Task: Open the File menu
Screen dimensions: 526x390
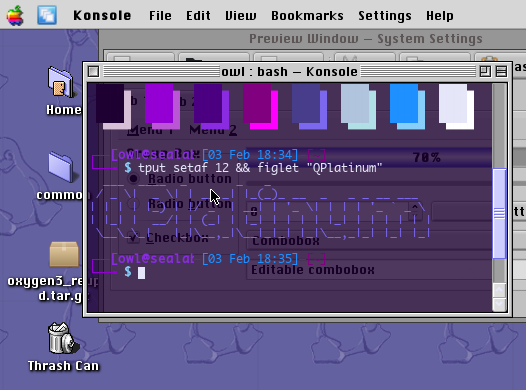Action: tap(160, 16)
